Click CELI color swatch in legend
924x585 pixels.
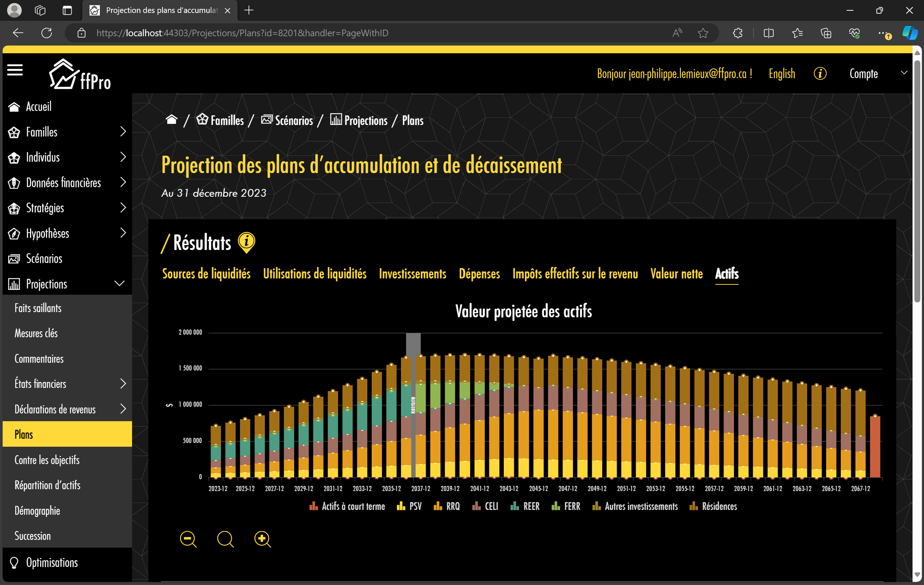tap(476, 506)
